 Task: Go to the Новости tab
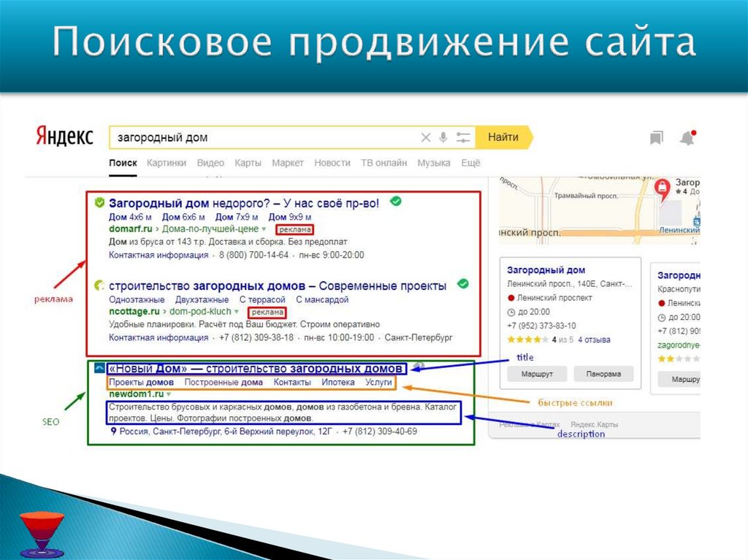(332, 163)
